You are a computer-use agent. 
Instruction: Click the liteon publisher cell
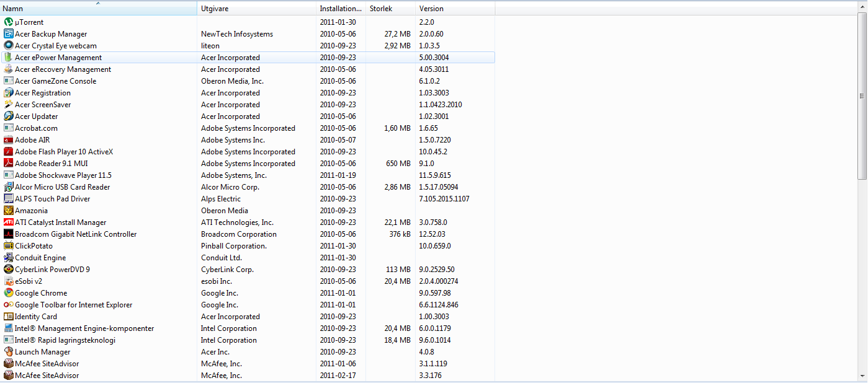point(210,46)
